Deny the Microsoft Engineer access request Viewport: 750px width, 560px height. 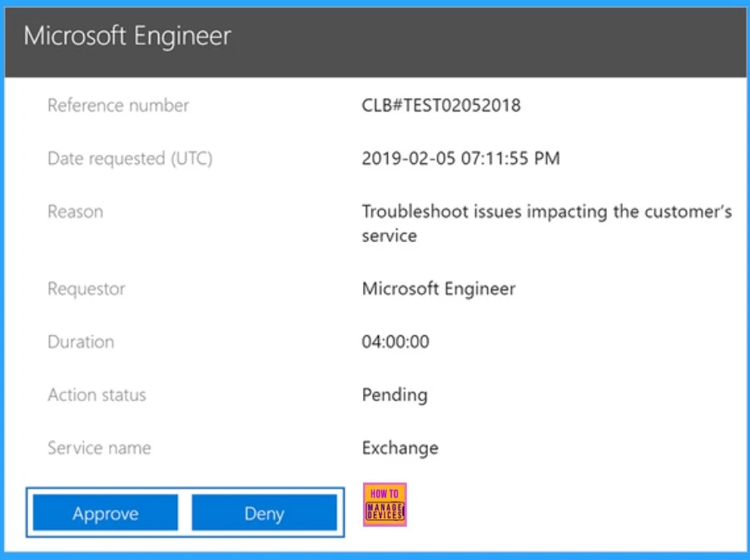(x=264, y=513)
